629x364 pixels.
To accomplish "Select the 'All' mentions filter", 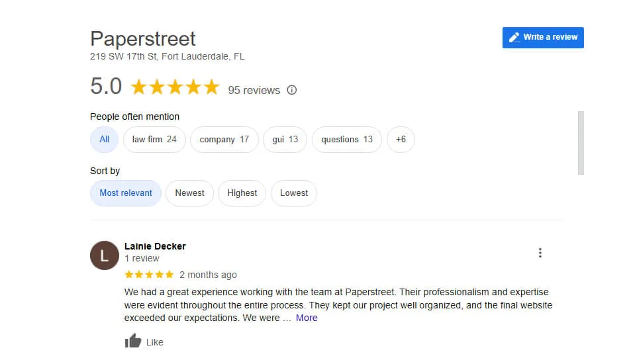I will click(x=105, y=140).
